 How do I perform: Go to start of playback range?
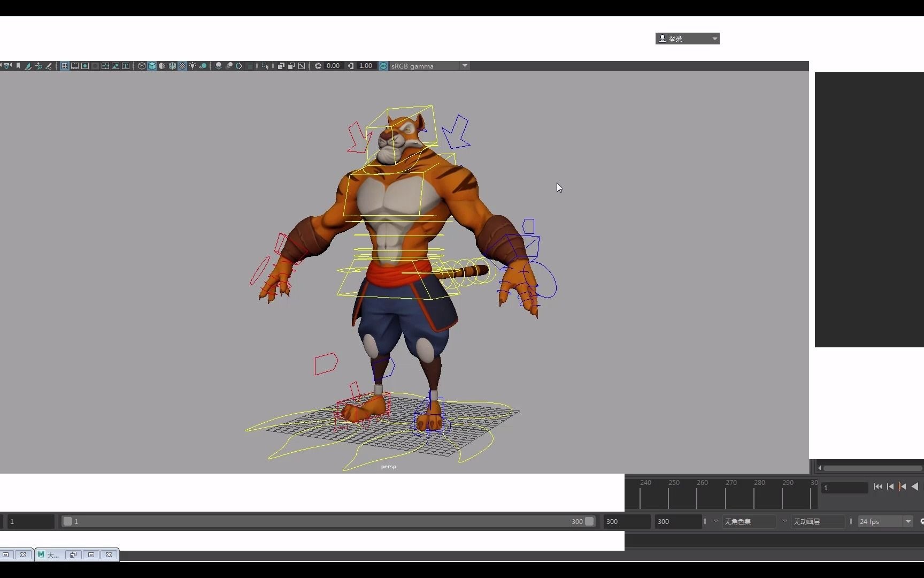(x=878, y=486)
